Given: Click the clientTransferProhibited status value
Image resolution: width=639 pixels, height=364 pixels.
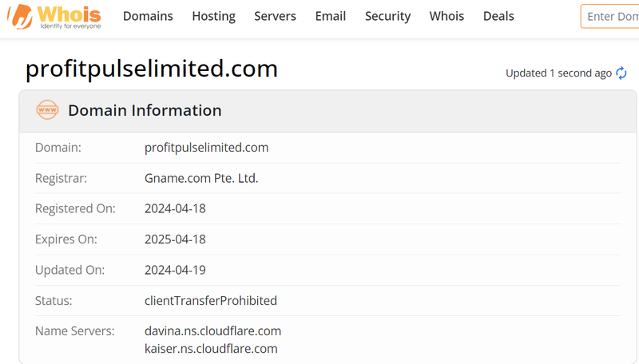Looking at the screenshot, I should click(211, 300).
